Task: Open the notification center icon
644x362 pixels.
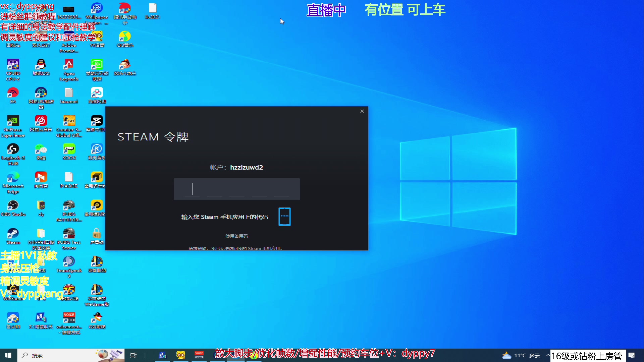Action: click(x=632, y=355)
